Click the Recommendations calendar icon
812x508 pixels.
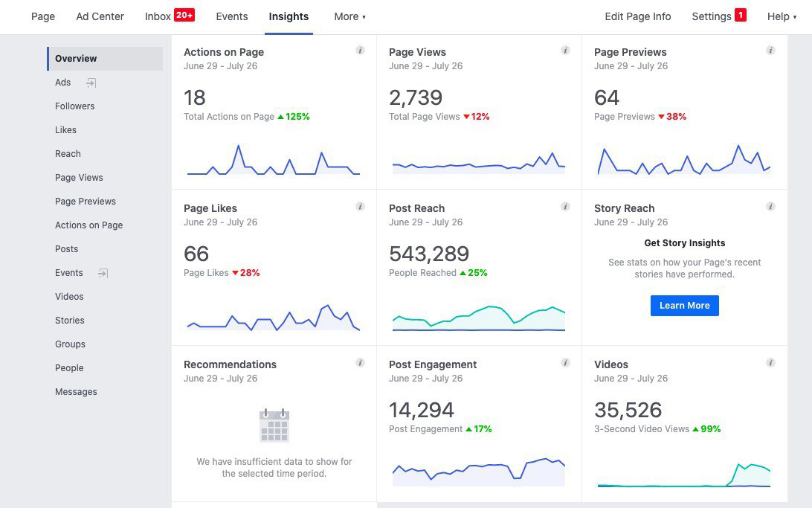(274, 425)
